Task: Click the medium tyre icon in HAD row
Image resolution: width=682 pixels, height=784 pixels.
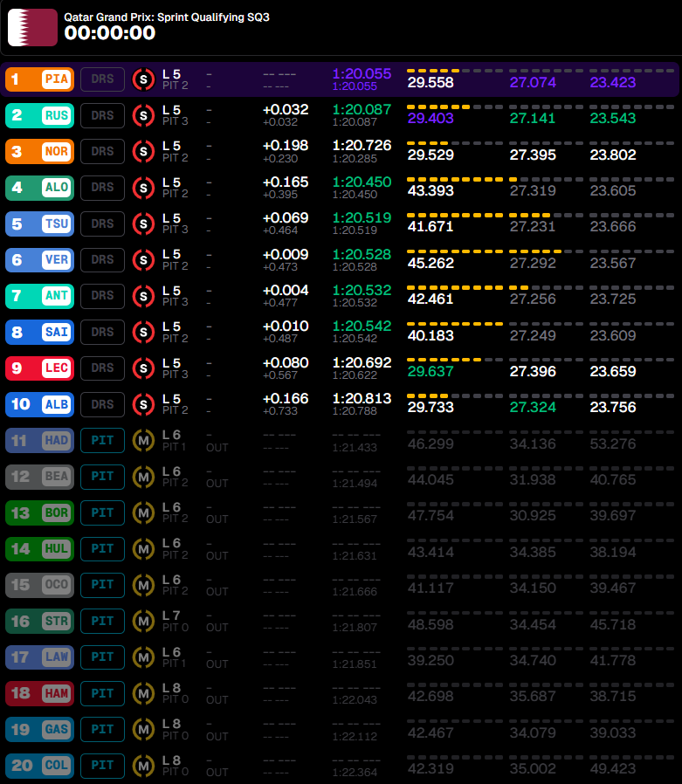Action: pyautogui.click(x=143, y=441)
